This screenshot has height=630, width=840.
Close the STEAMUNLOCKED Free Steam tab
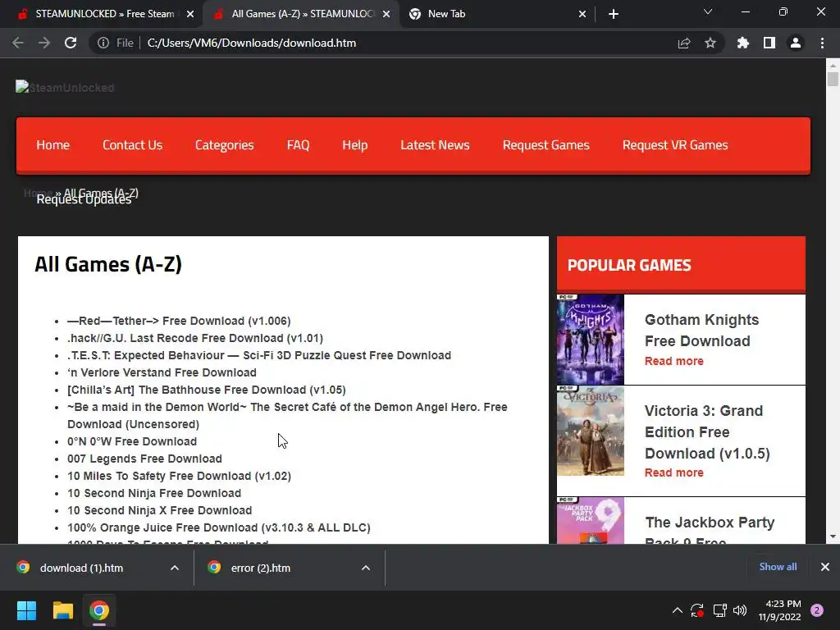pos(190,14)
